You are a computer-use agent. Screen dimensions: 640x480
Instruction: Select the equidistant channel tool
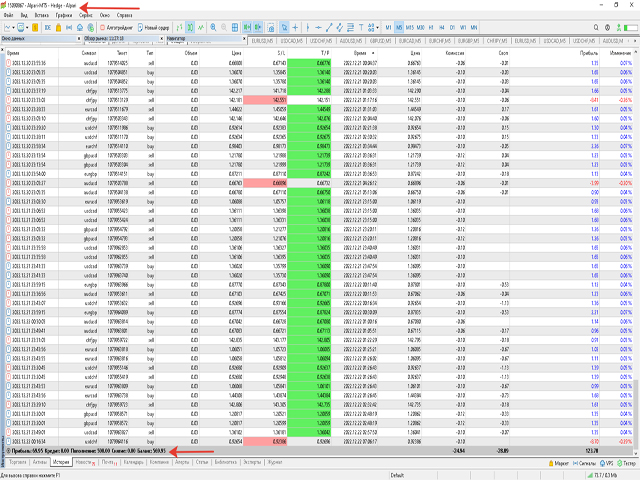point(340,27)
